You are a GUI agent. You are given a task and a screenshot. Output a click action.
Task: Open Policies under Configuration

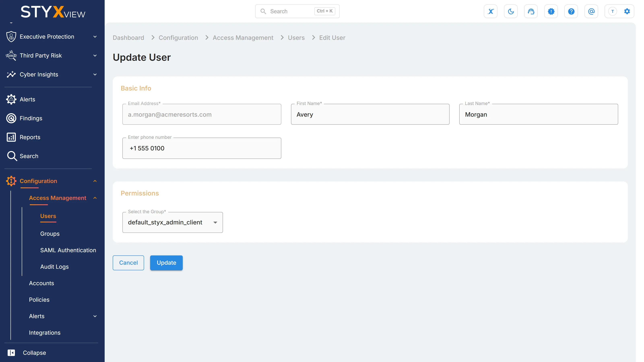pyautogui.click(x=39, y=299)
